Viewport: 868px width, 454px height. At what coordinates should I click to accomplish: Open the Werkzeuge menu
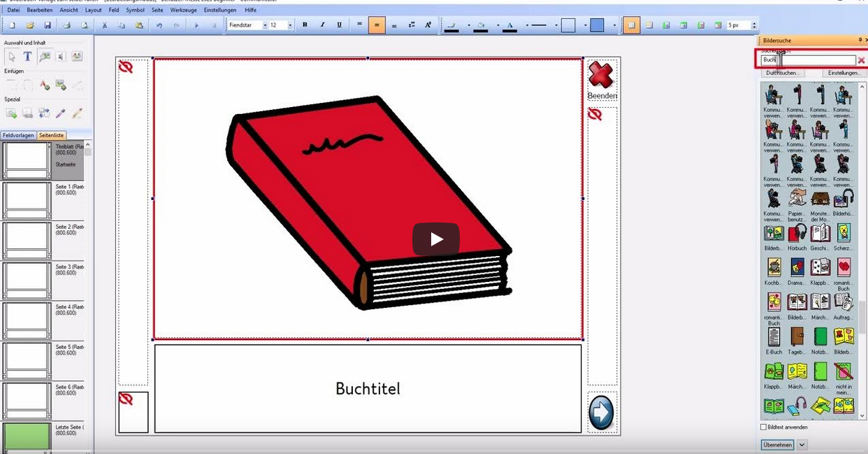click(183, 10)
